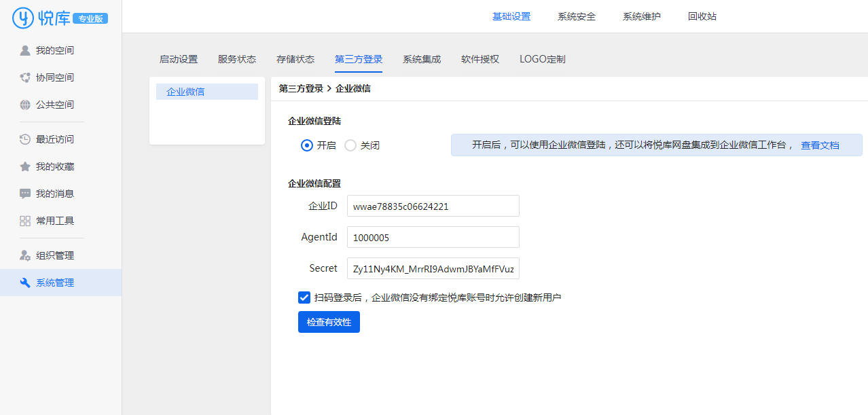This screenshot has width=868, height=415.
Task: Open the 查看文档 link
Action: (820, 145)
